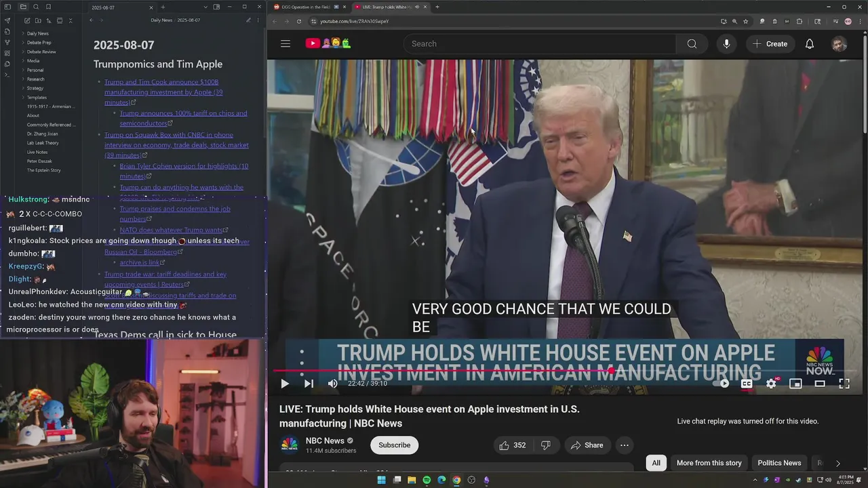Dislike the NBC News video
The image size is (868, 488).
546,445
